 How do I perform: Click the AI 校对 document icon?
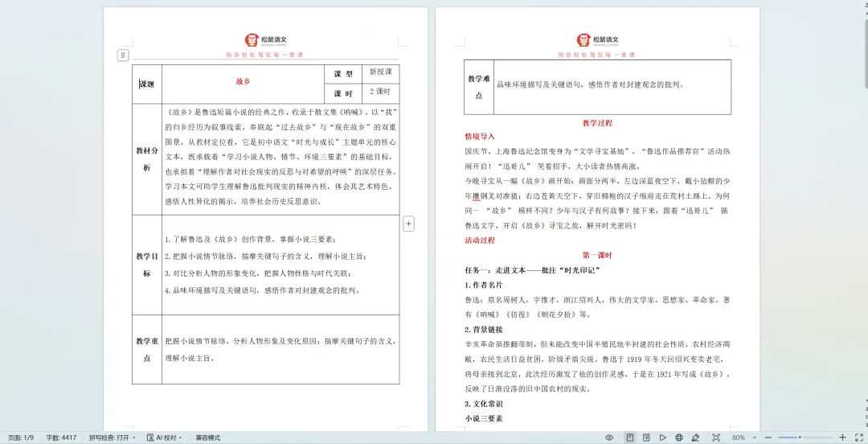pos(150,438)
